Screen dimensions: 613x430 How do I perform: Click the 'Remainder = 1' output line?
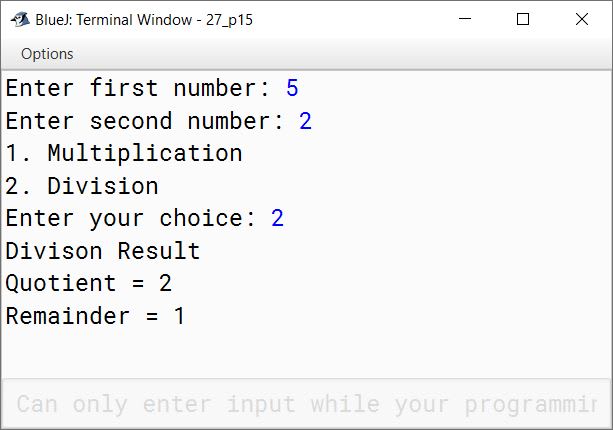[95, 315]
